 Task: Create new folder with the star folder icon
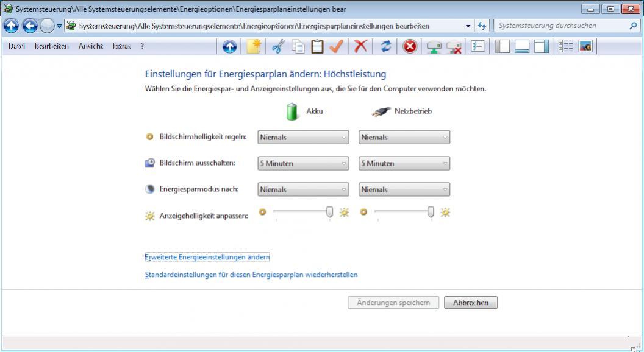click(x=254, y=46)
